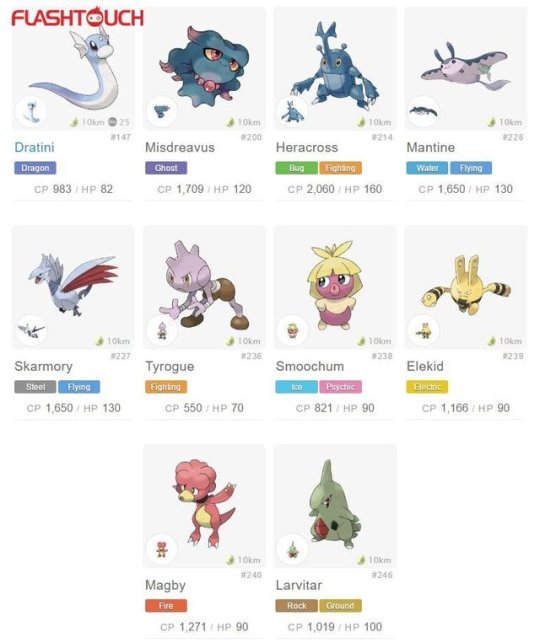540x643 pixels.
Task: Select the Dragon type tag
Action: [35, 168]
